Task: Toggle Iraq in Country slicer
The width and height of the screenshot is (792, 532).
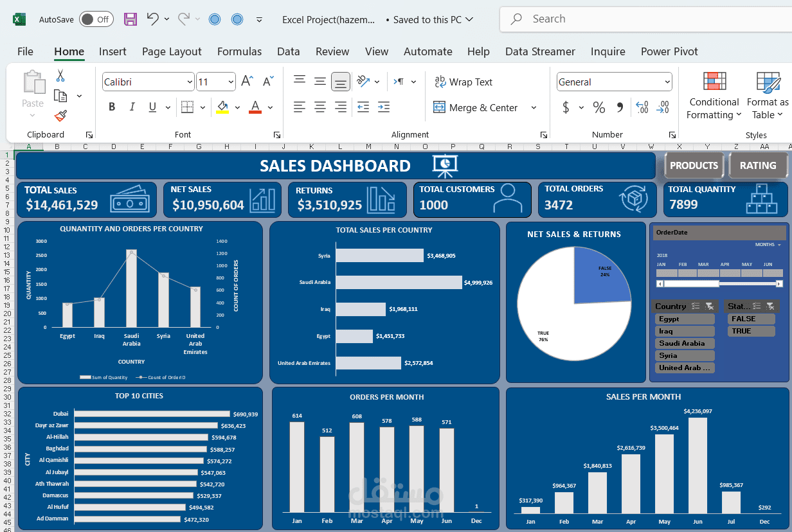Action: pyautogui.click(x=685, y=331)
